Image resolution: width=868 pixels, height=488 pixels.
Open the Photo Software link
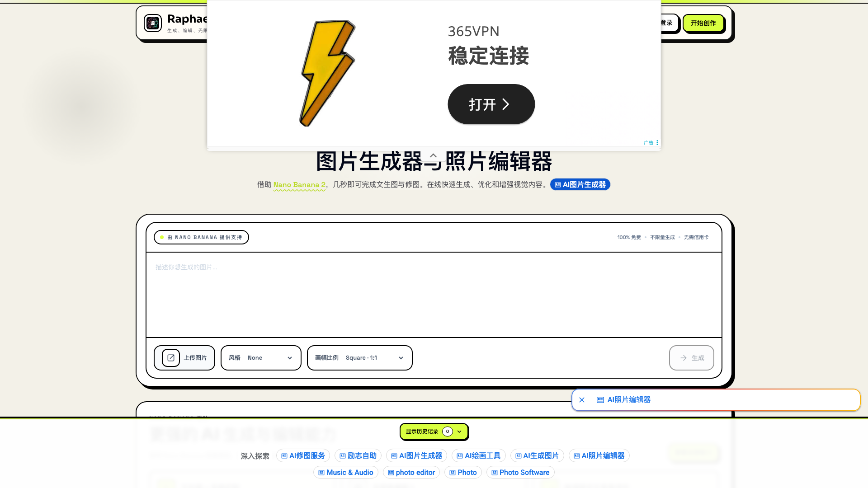click(x=520, y=473)
